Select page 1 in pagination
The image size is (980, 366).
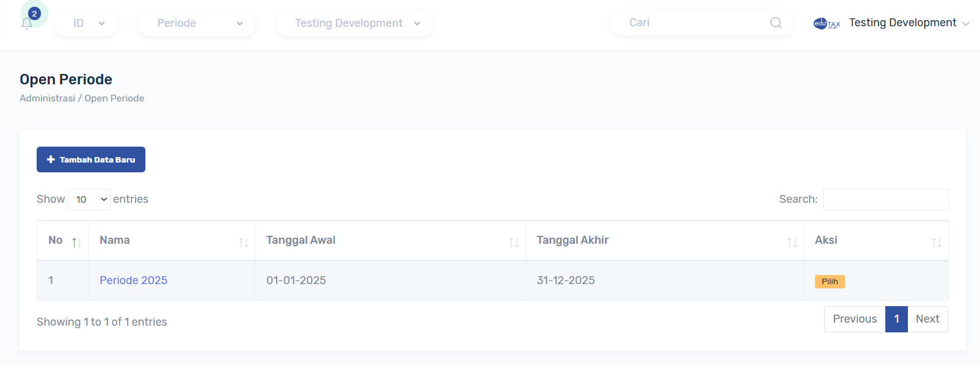pyautogui.click(x=896, y=319)
